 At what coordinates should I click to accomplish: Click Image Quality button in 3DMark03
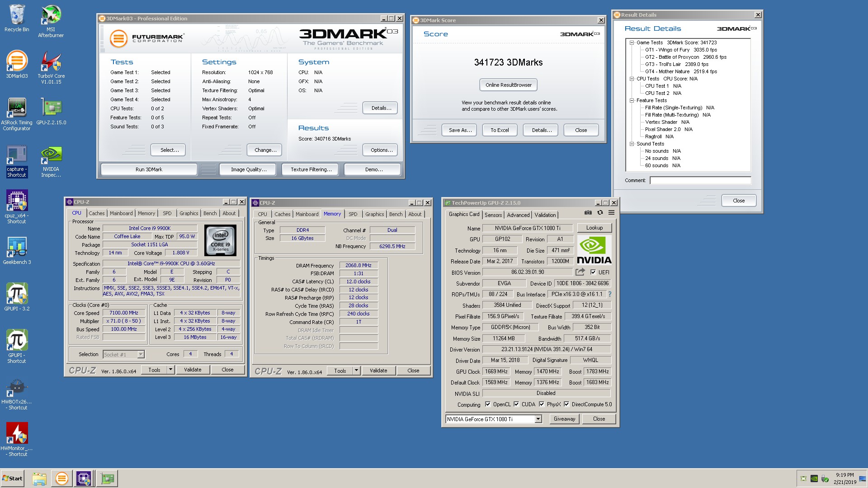coord(249,169)
